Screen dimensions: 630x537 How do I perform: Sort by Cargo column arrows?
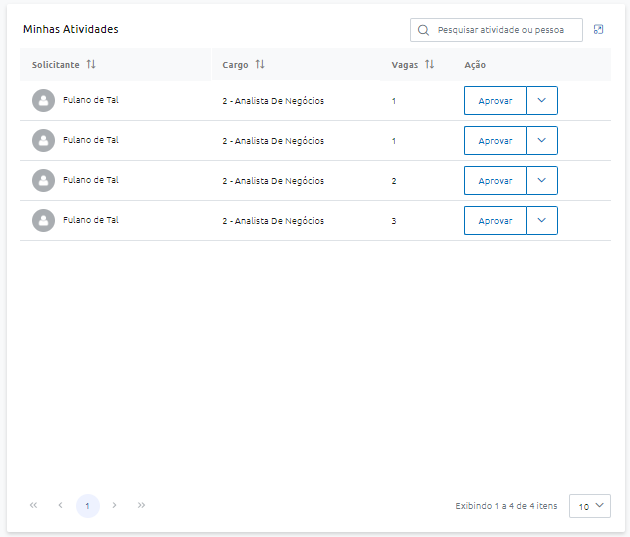click(x=260, y=65)
